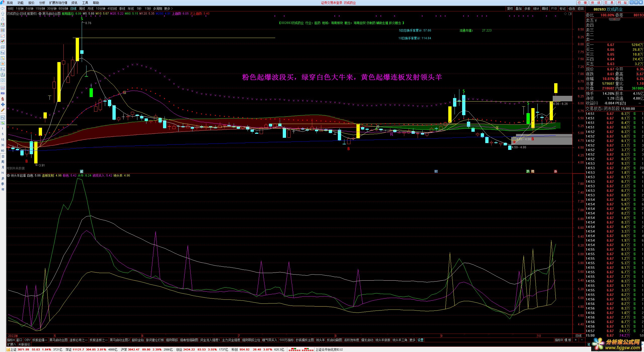Open the 扩展市场行情 menu
Image resolution: width=644 pixels, height=352 pixels.
coord(58,3)
